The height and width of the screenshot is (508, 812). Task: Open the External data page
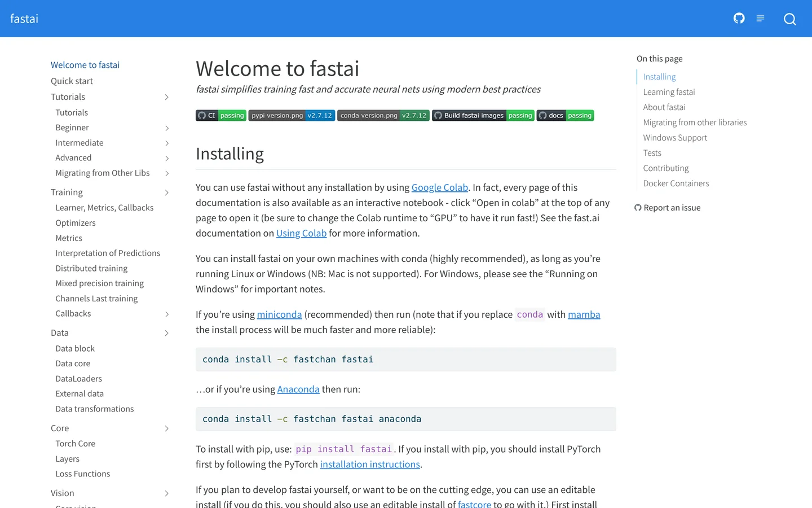tap(80, 394)
